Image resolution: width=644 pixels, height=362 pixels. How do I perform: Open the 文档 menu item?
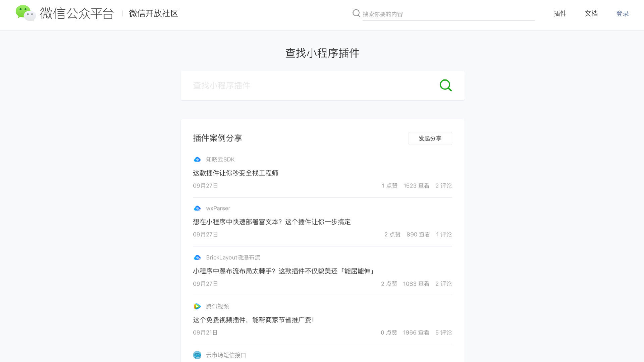(591, 14)
